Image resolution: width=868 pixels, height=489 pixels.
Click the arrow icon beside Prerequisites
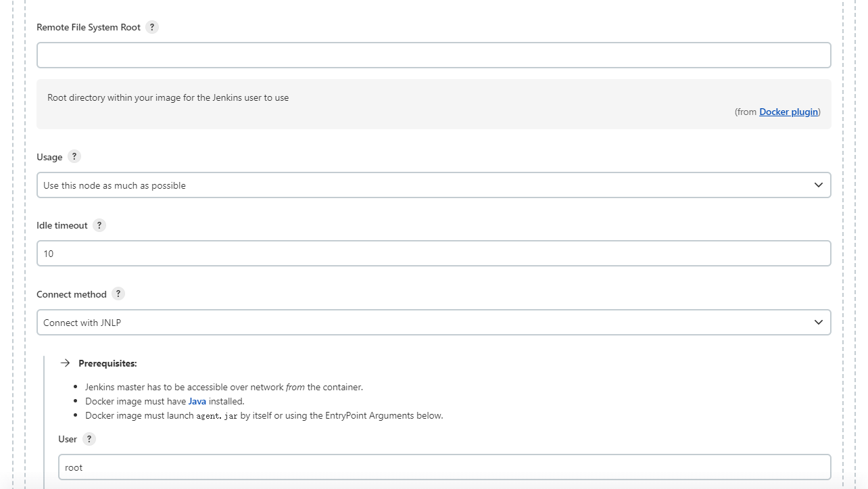65,363
